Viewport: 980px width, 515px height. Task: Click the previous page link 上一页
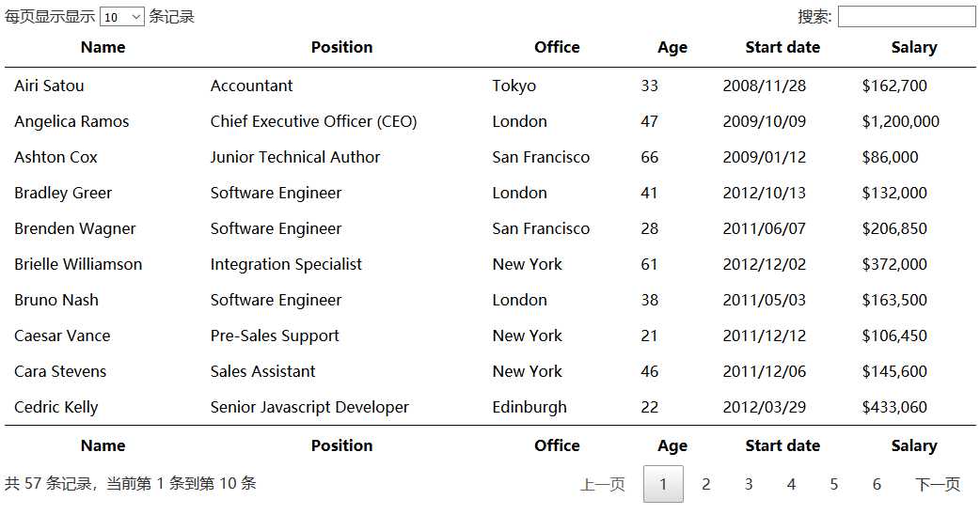pyautogui.click(x=603, y=484)
